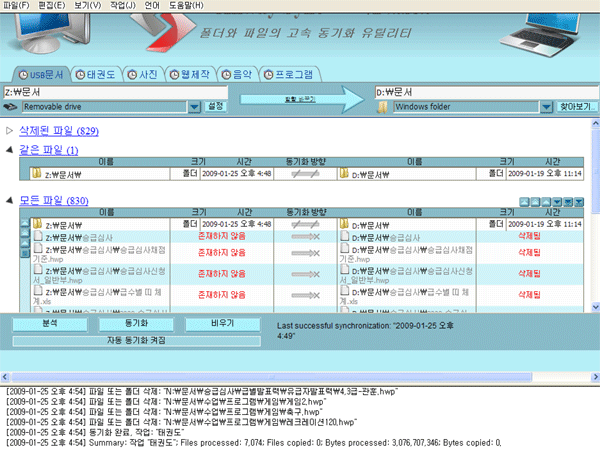The image size is (600, 452).
Task: Click the clock icon on the 태권도 tab
Action: [80, 75]
